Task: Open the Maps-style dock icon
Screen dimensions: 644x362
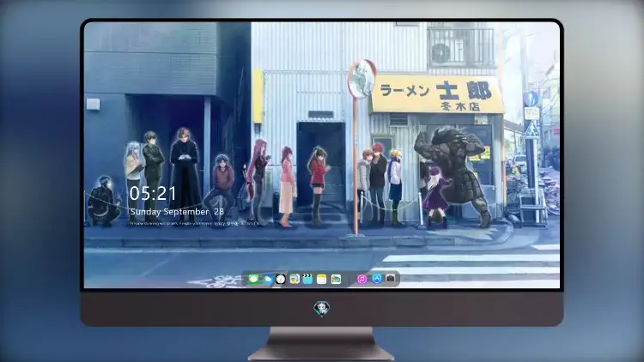Action: 336,279
